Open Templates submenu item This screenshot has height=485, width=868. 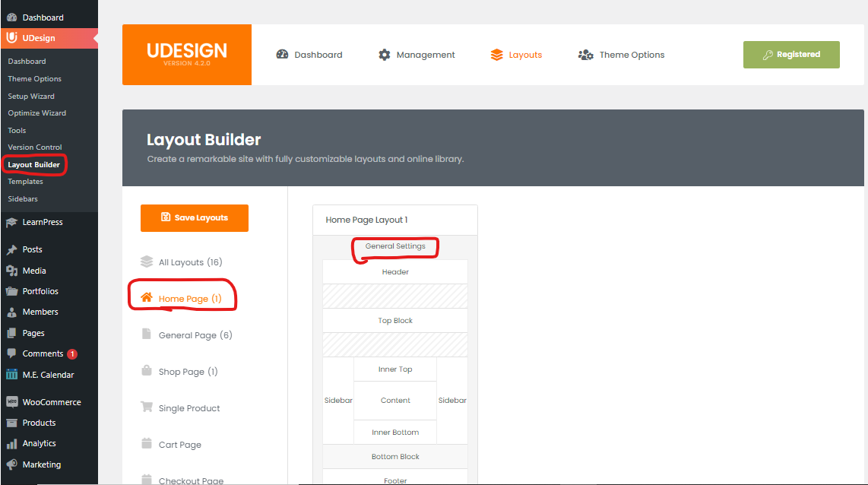(25, 182)
